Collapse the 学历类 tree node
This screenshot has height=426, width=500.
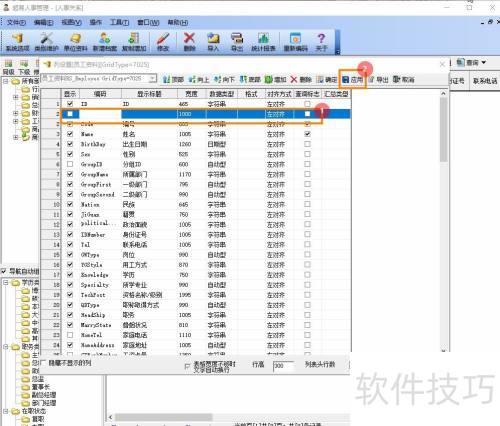tap(6, 282)
